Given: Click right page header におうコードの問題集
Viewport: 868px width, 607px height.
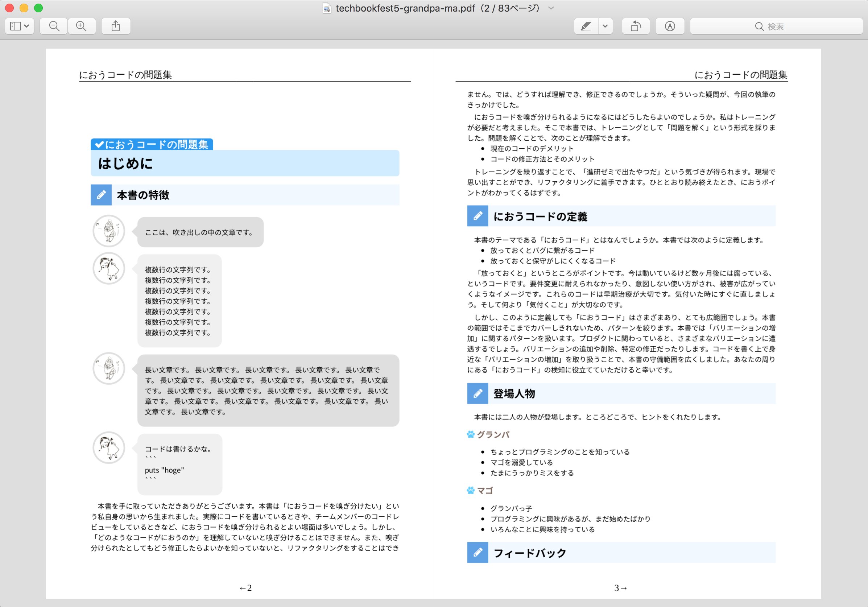Looking at the screenshot, I should tap(741, 75).
